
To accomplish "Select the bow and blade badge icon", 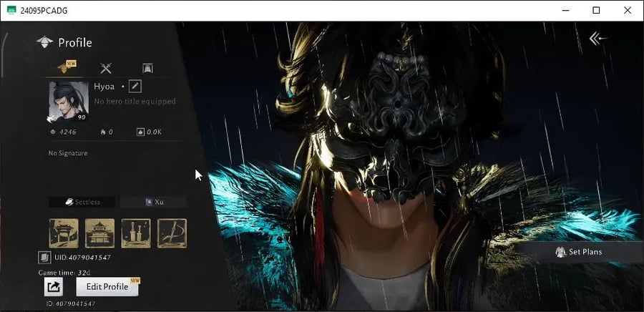I will (x=172, y=233).
